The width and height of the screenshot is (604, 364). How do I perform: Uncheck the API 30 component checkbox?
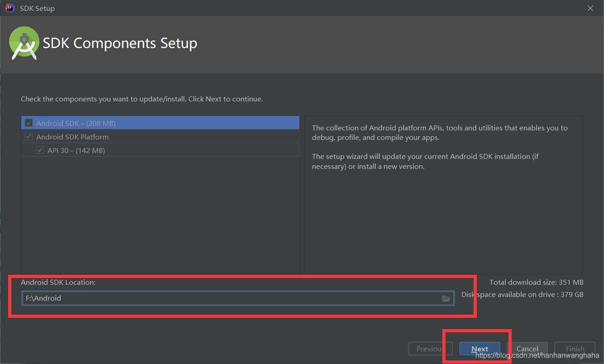pos(40,150)
